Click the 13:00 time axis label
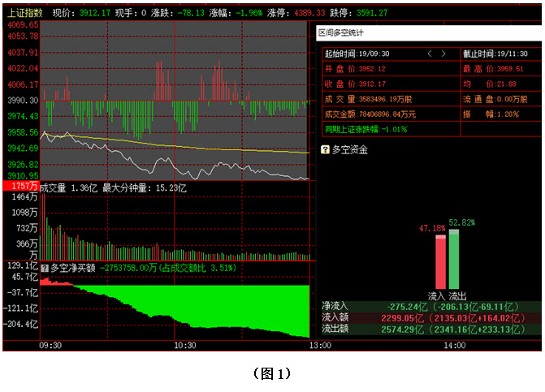 [x=320, y=346]
